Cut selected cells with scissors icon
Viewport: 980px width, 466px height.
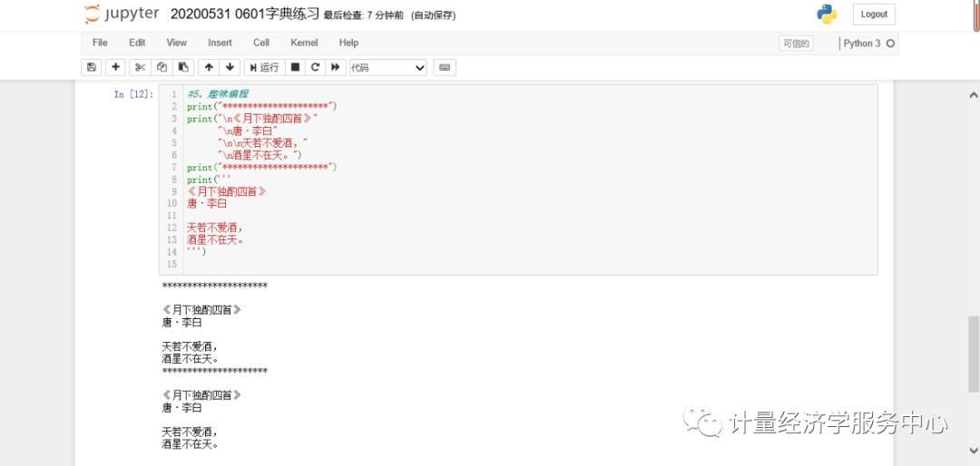(x=141, y=67)
